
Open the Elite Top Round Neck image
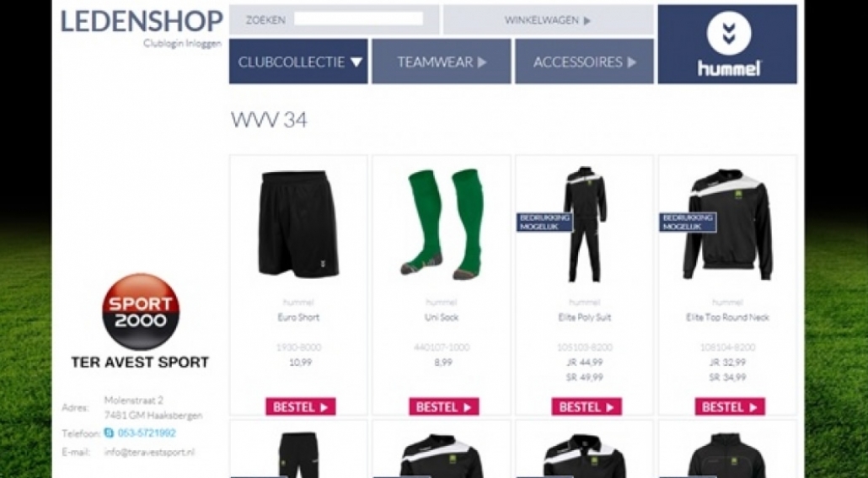(x=727, y=224)
